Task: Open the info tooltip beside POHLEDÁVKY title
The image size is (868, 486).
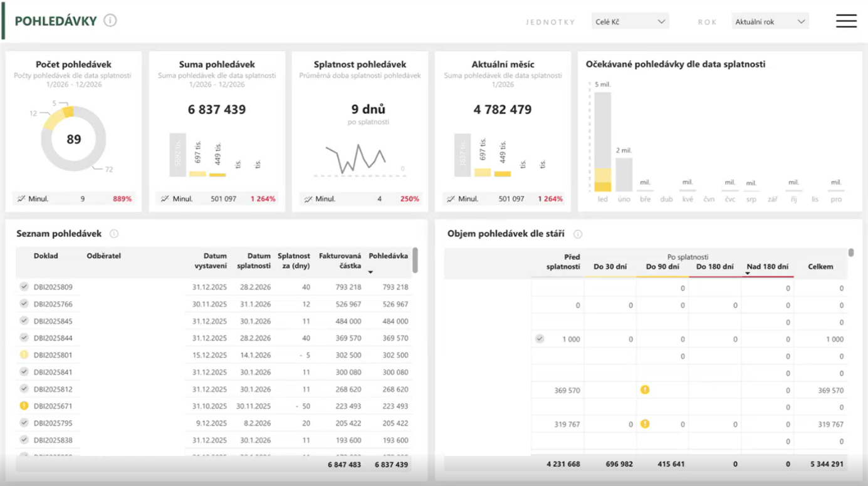Action: click(x=110, y=19)
